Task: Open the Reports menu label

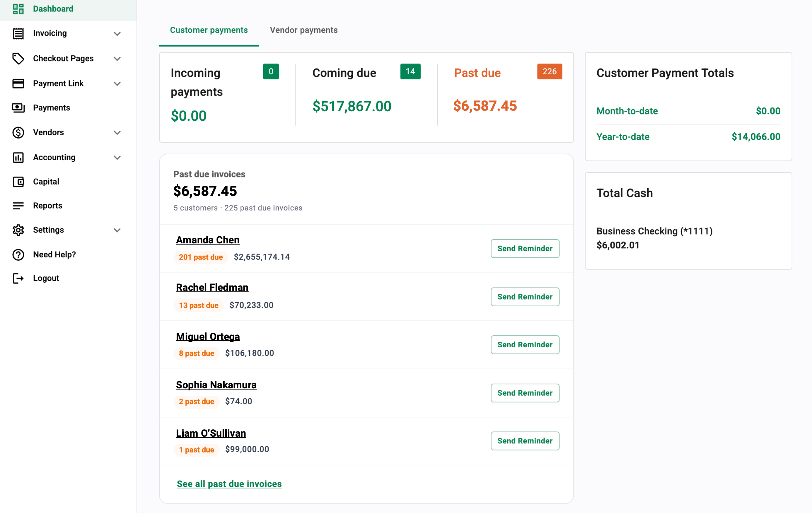Action: (x=47, y=205)
